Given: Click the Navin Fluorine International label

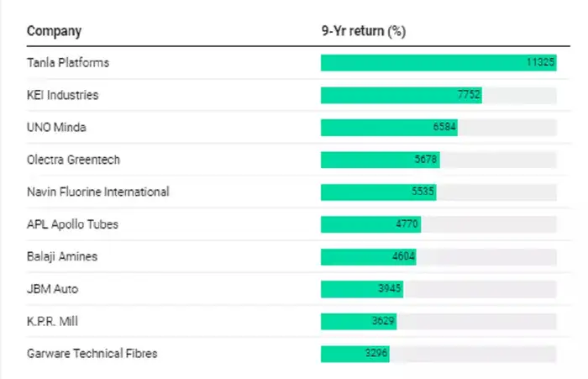Looking at the screenshot, I should coord(97,192).
